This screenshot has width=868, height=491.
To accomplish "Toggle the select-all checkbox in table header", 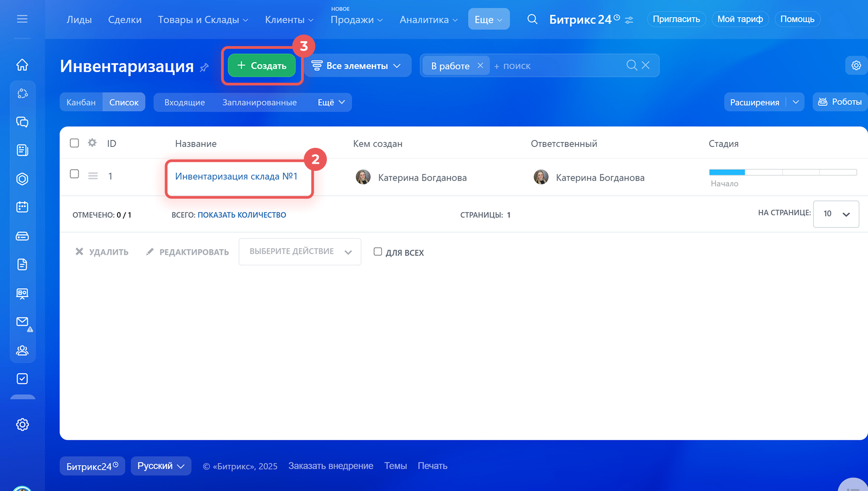I will click(x=75, y=143).
